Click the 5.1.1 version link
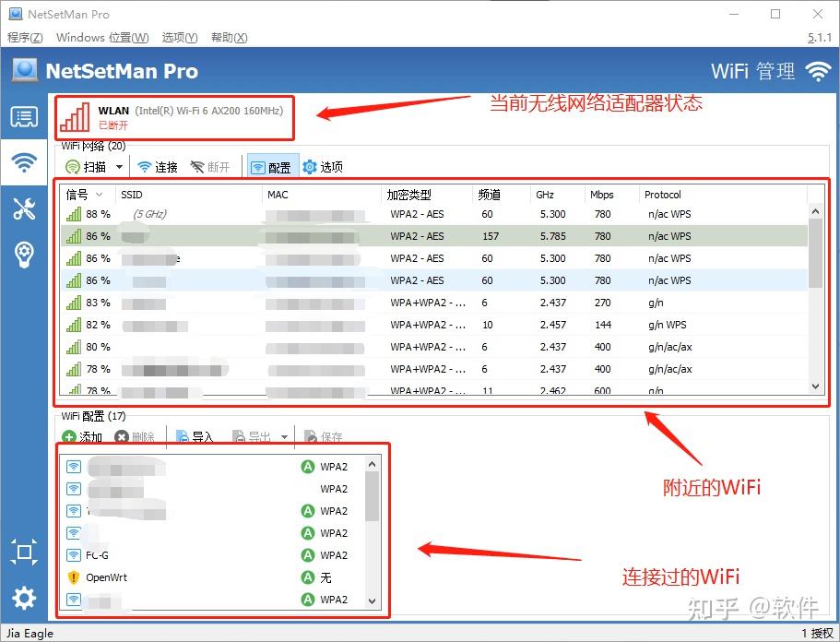Viewport: 840px width, 642px height. pos(822,38)
